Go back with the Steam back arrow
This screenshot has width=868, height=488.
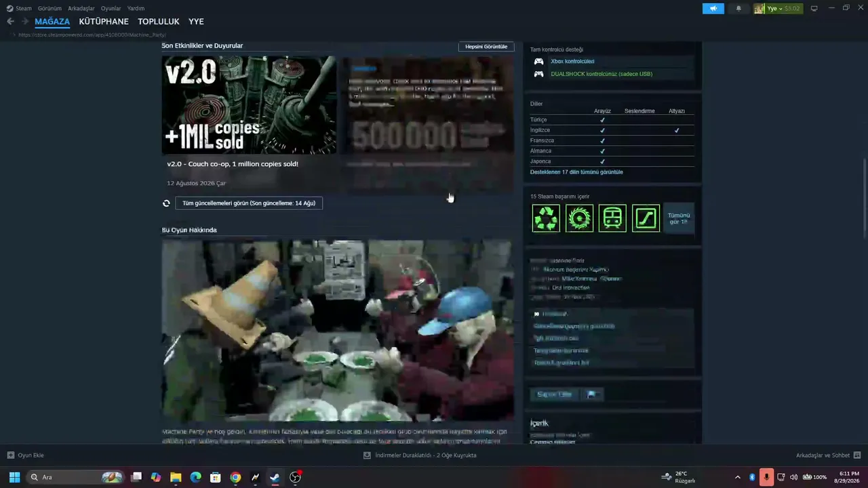click(x=10, y=22)
